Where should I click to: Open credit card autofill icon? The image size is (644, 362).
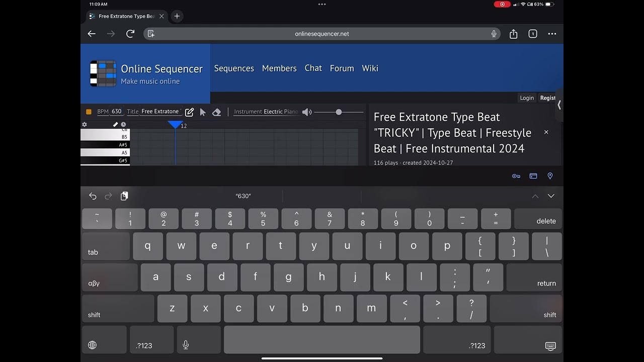pos(533,176)
